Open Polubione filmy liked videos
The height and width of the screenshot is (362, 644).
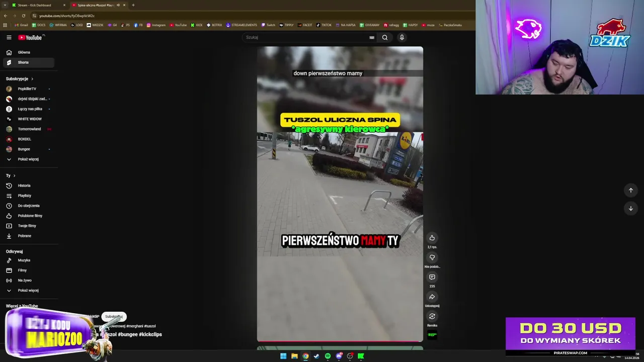point(29,216)
